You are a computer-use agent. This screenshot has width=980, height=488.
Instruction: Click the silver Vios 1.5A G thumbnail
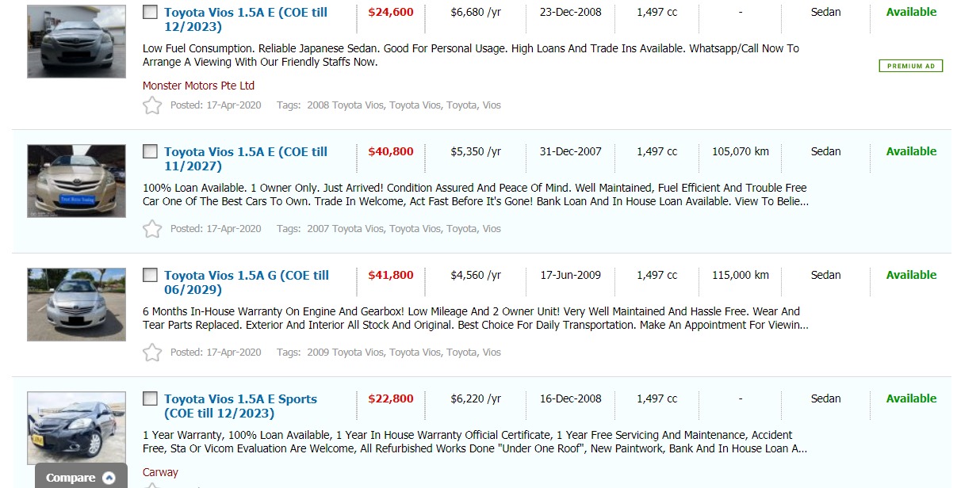(x=76, y=304)
